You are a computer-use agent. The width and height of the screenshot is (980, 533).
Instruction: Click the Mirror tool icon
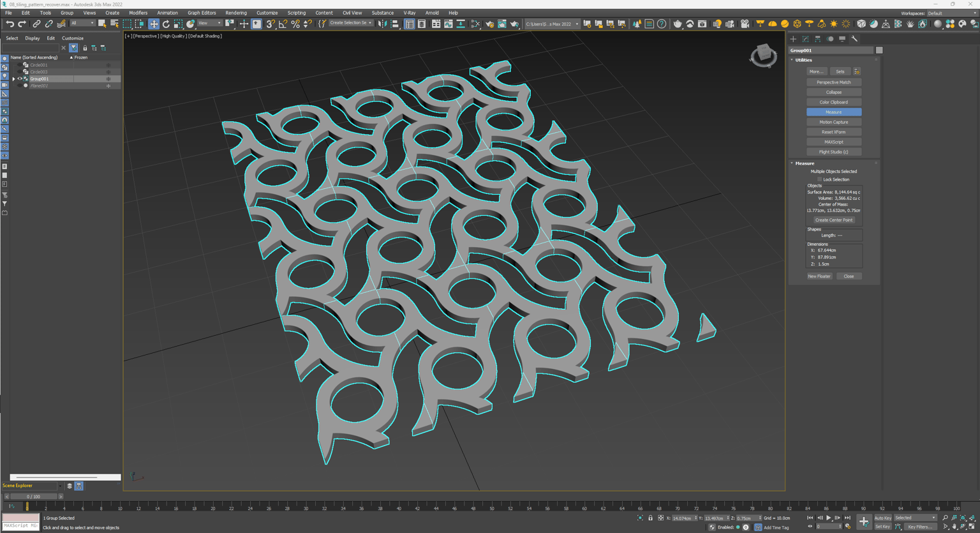[382, 24]
